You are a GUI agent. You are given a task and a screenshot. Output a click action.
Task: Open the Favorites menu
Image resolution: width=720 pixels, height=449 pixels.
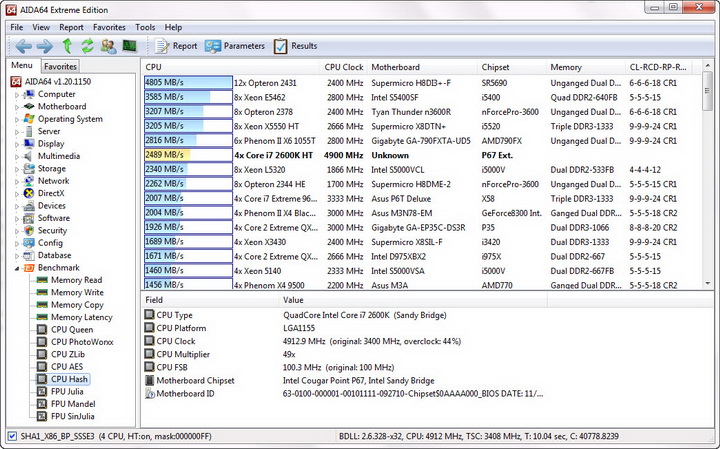109,27
